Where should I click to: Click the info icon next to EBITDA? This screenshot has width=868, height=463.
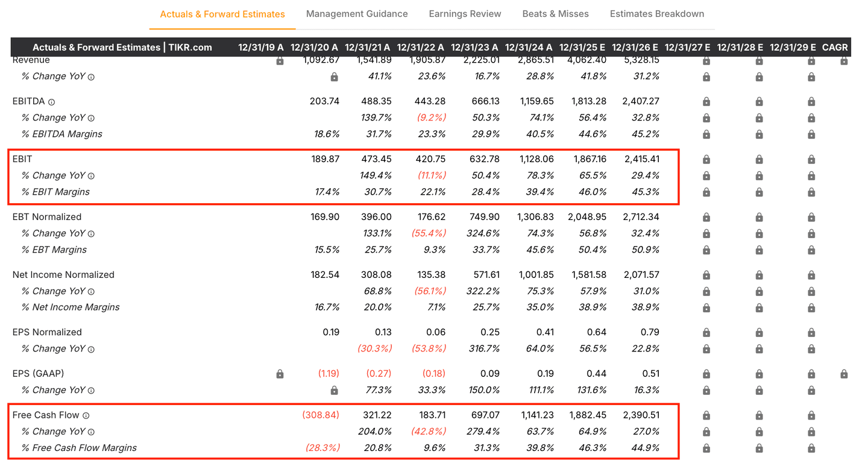[x=52, y=102]
